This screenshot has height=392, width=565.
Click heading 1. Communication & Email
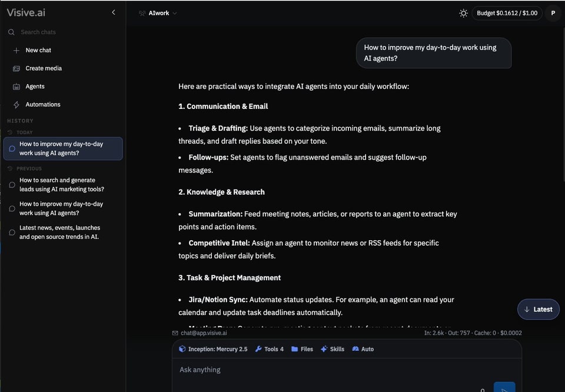pos(223,107)
